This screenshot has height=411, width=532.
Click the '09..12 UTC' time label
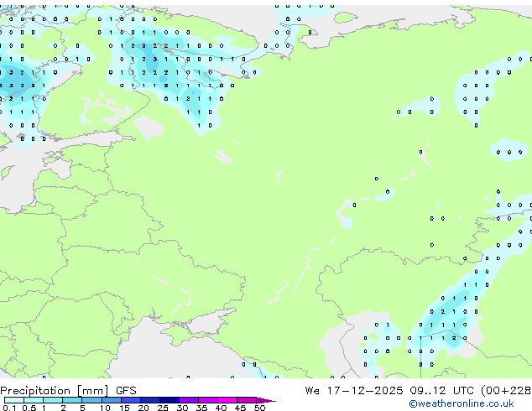coord(441,391)
